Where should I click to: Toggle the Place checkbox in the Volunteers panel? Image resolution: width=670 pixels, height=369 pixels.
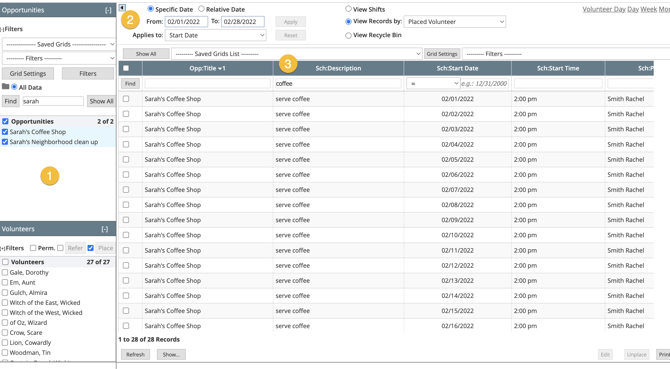[91, 248]
